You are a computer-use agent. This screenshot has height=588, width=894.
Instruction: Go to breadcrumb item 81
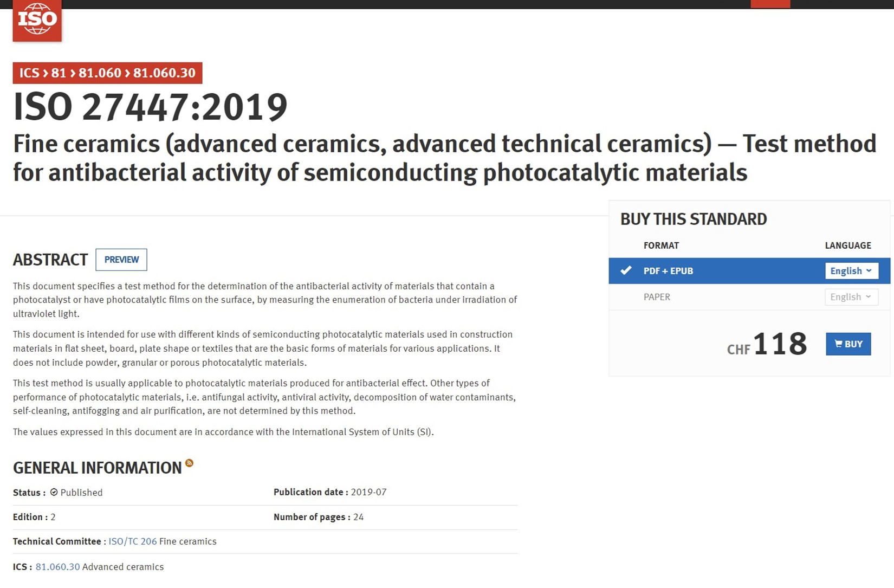(59, 73)
